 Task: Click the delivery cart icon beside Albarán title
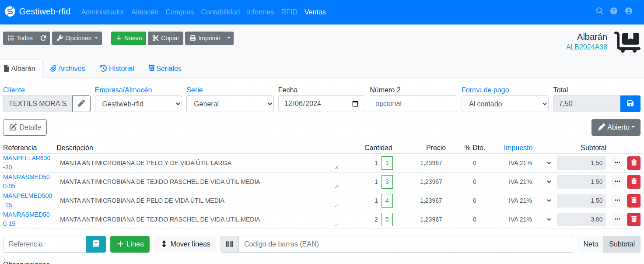pos(627,42)
